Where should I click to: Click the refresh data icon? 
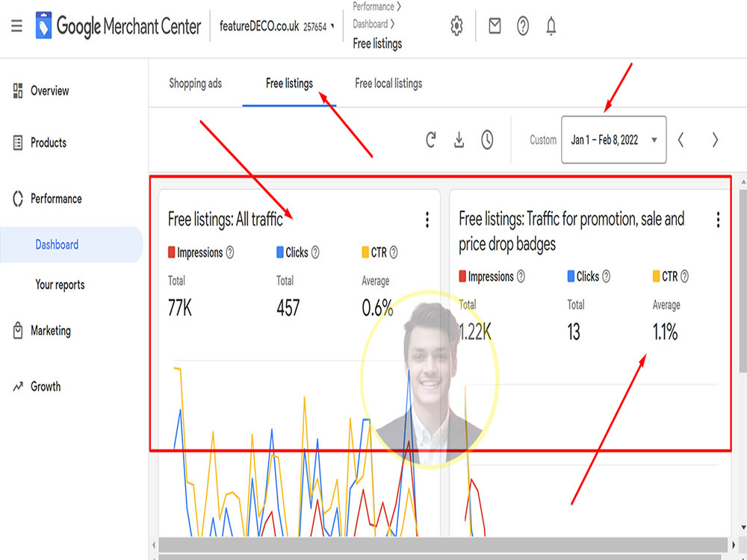click(431, 140)
